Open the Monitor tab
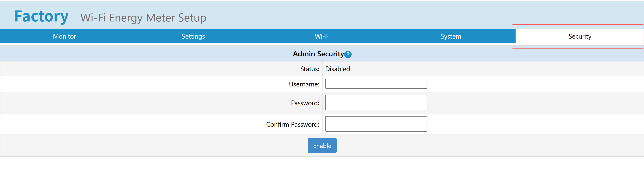The image size is (644, 183). pyautogui.click(x=64, y=36)
